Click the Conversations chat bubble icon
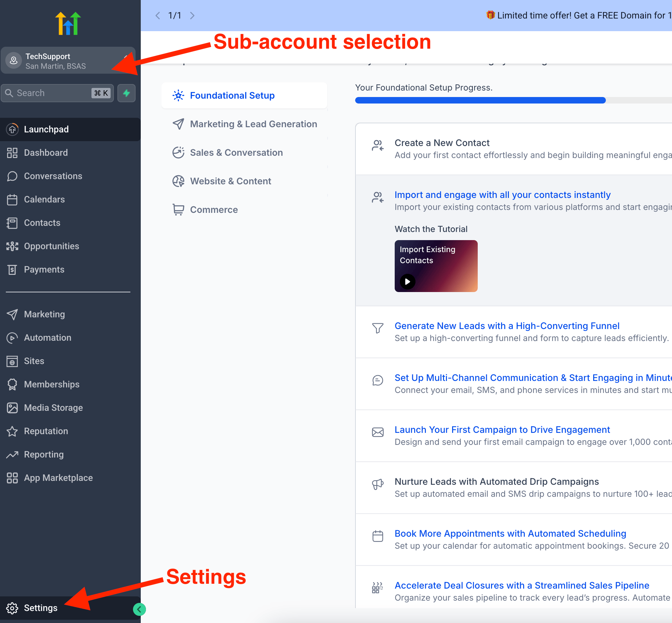Viewport: 672px width, 623px height. 12,176
